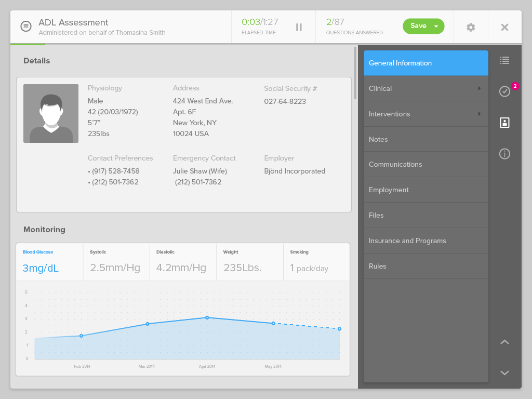Click the Mar 2014 chart data point
Viewport: 532px width, 399px height.
pos(148,324)
